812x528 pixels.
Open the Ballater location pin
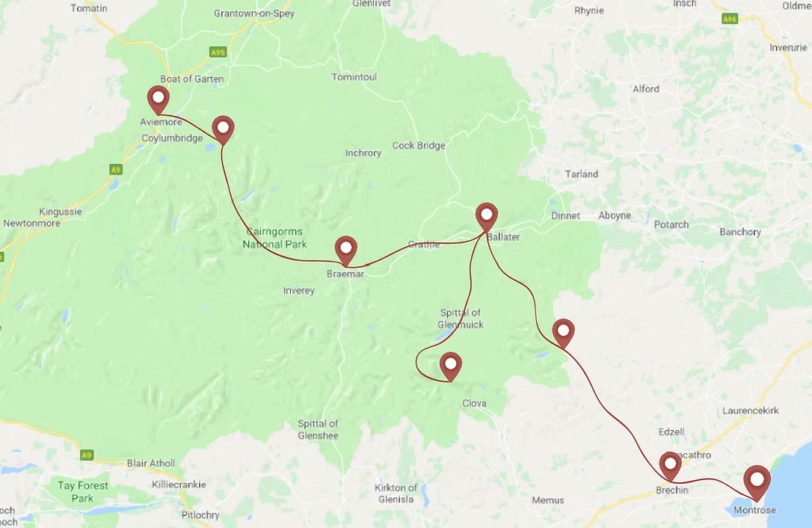click(x=487, y=217)
